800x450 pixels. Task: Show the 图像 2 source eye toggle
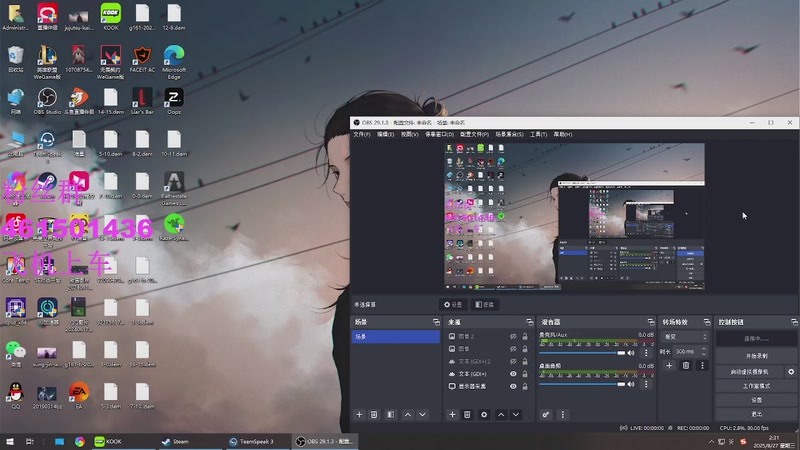coord(513,336)
